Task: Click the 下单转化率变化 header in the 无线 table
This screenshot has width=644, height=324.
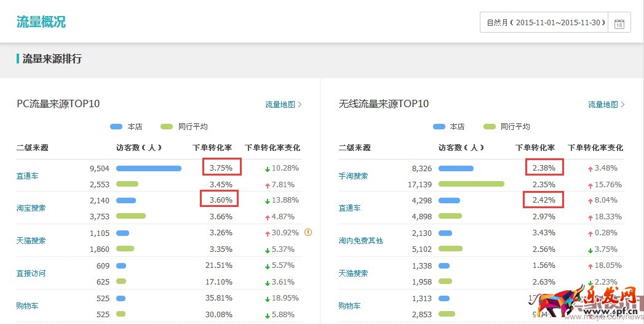Action: [x=595, y=148]
